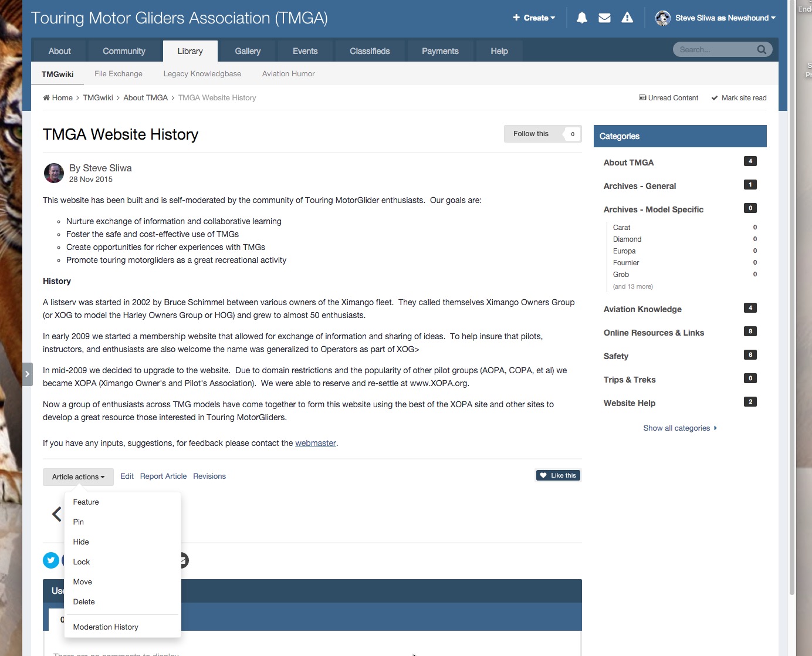Switch to the Gallery tab
The image size is (812, 656).
coord(248,51)
